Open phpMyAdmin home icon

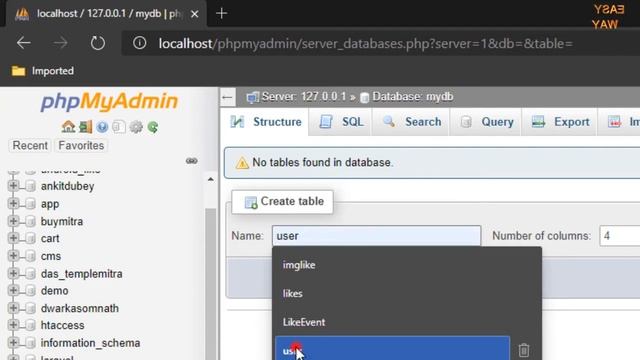(68, 127)
